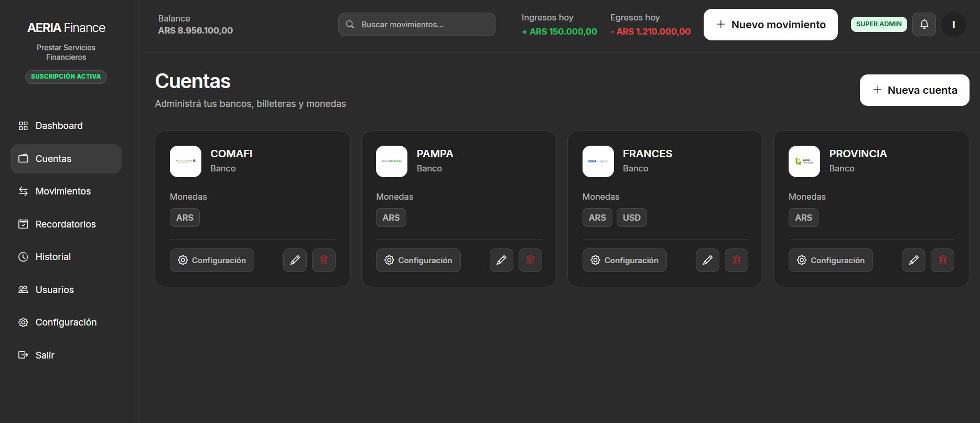This screenshot has height=423, width=980.
Task: View Historial from the sidebar
Action: click(x=66, y=257)
